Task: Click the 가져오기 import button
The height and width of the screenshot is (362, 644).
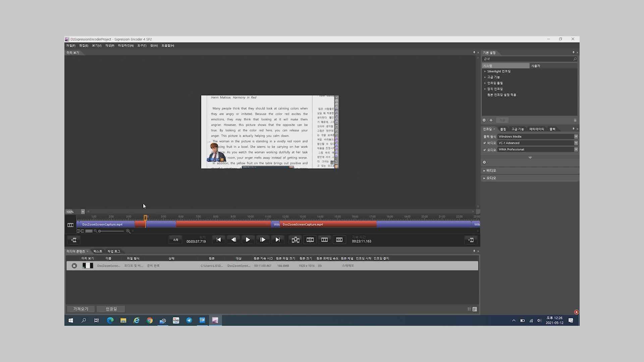Action: 80,309
